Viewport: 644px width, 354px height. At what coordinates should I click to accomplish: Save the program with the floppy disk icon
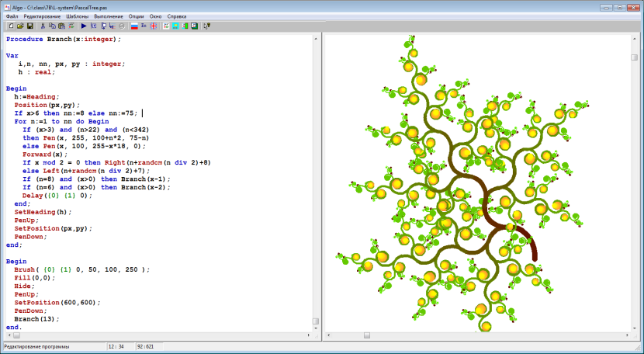pyautogui.click(x=29, y=26)
